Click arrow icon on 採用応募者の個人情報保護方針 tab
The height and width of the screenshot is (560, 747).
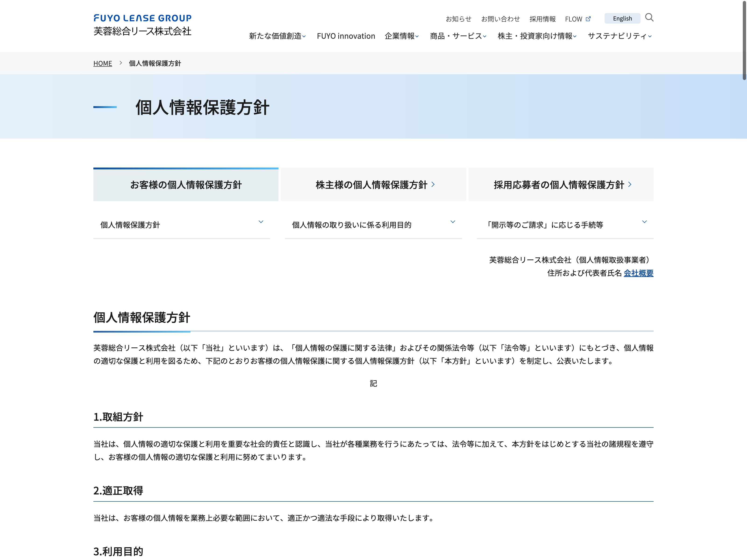click(x=630, y=185)
